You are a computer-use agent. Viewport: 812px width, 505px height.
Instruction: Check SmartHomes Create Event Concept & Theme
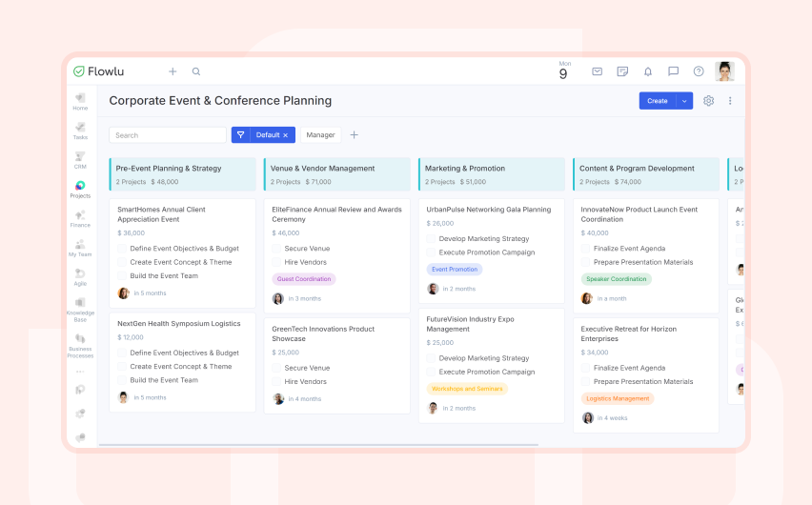(122, 262)
